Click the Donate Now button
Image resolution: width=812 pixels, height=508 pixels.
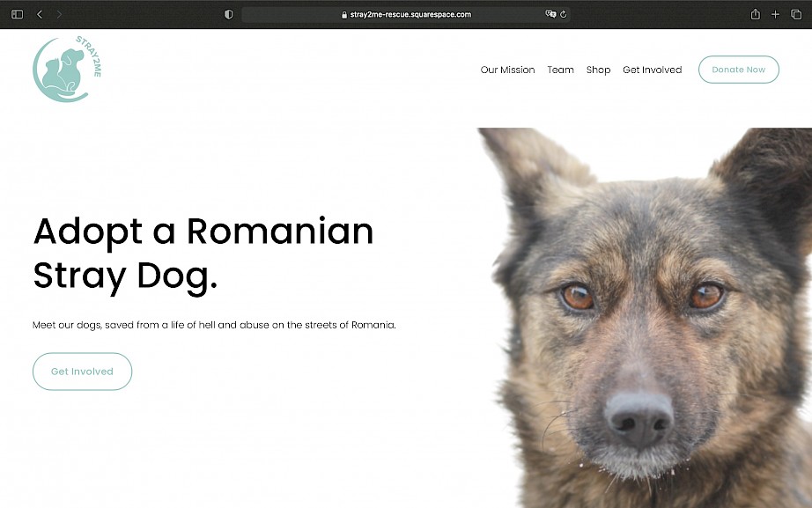tap(739, 70)
